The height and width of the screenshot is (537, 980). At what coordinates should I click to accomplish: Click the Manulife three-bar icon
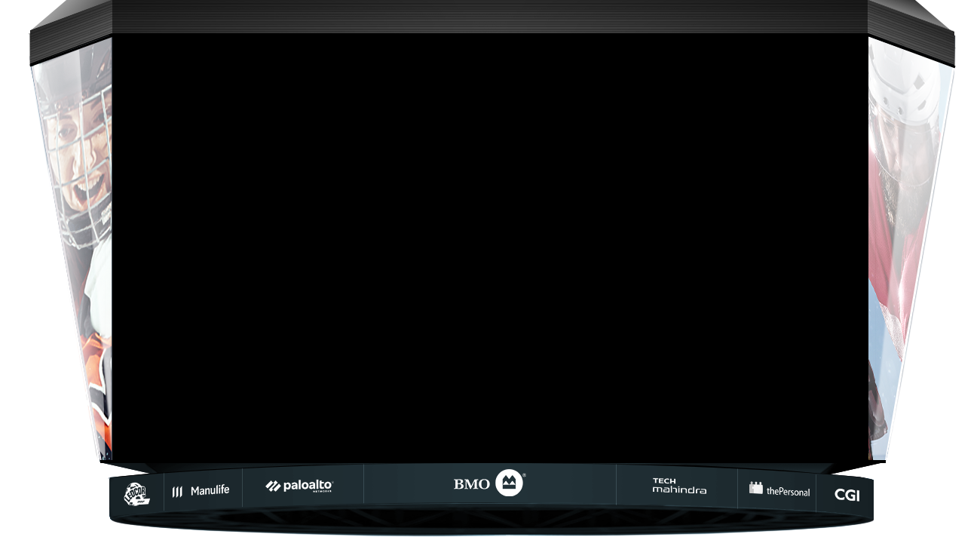177,492
